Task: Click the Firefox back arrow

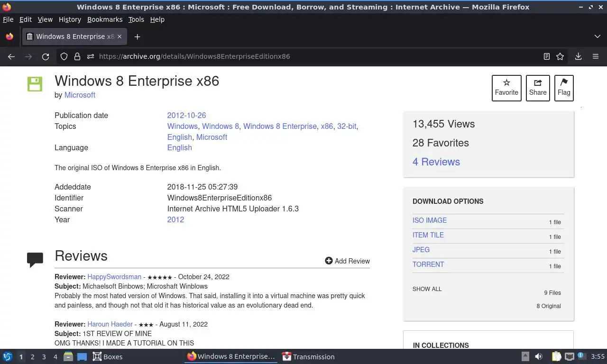Action: [x=11, y=56]
